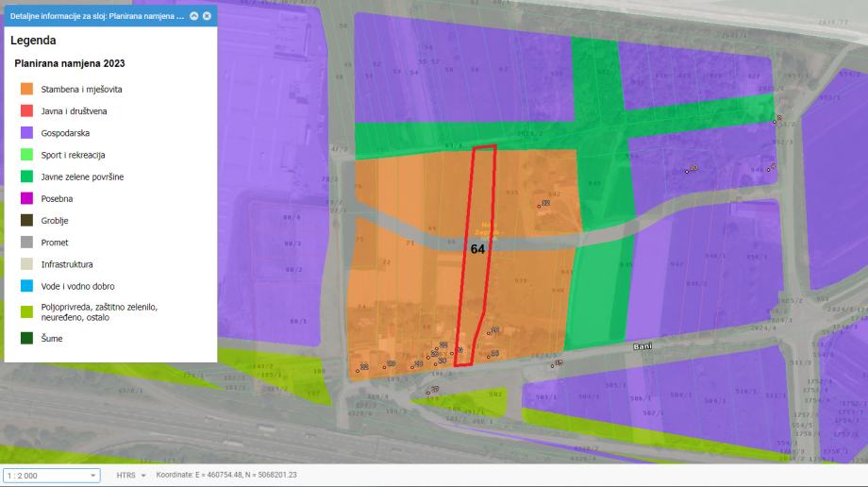The image size is (868, 487).
Task: Click the green Javne zelene površine swatch
Action: click(x=26, y=176)
